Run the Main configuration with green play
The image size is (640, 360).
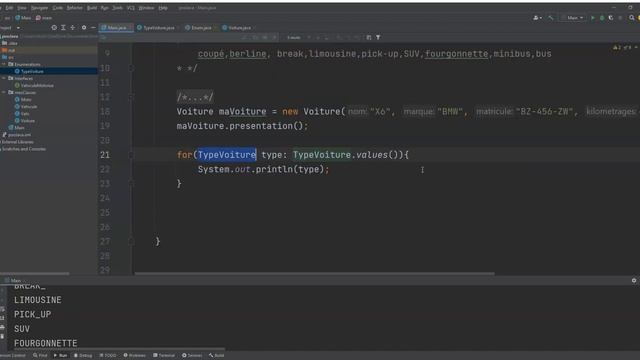(593, 18)
